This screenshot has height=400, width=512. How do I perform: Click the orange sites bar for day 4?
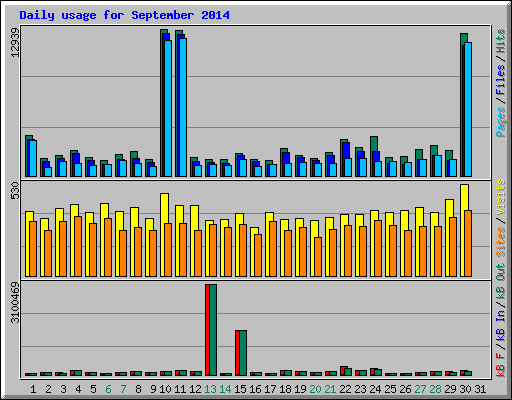point(78,246)
